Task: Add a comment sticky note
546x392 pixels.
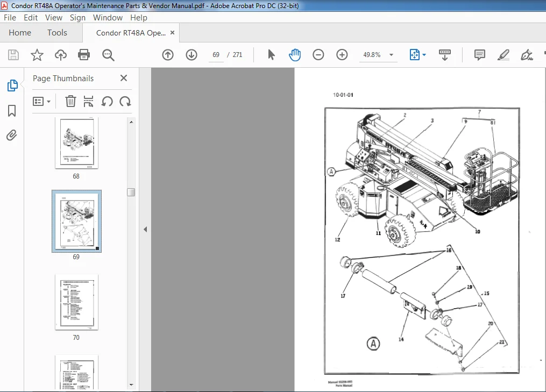Action: tap(479, 55)
